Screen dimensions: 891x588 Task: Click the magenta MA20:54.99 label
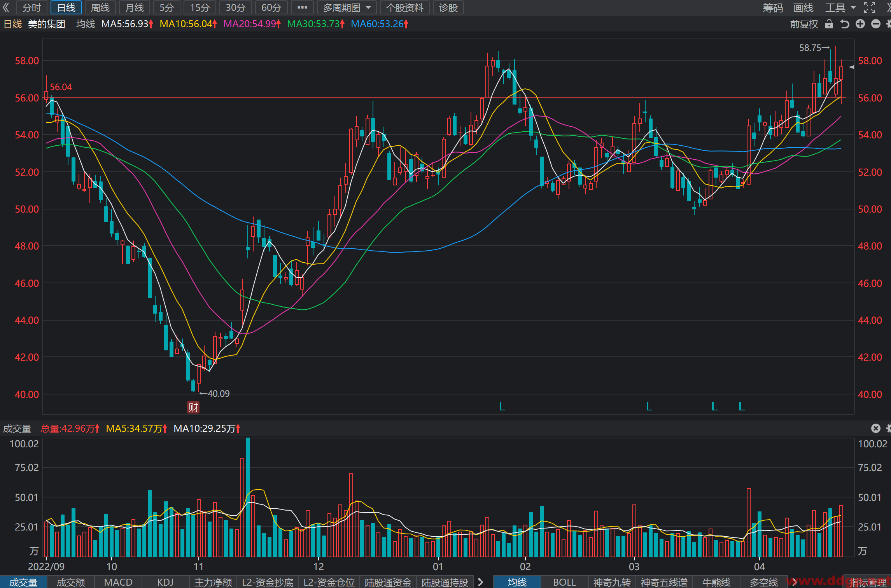tap(252, 24)
